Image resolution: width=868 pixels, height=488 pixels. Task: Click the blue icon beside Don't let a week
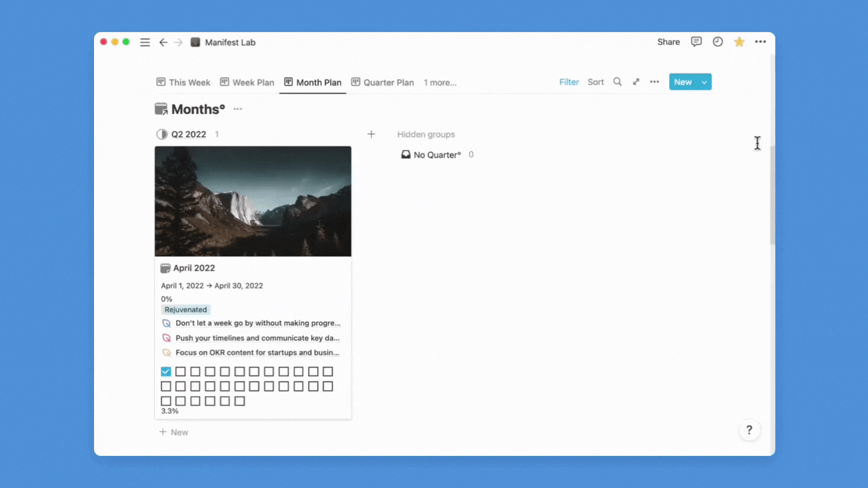(x=166, y=324)
